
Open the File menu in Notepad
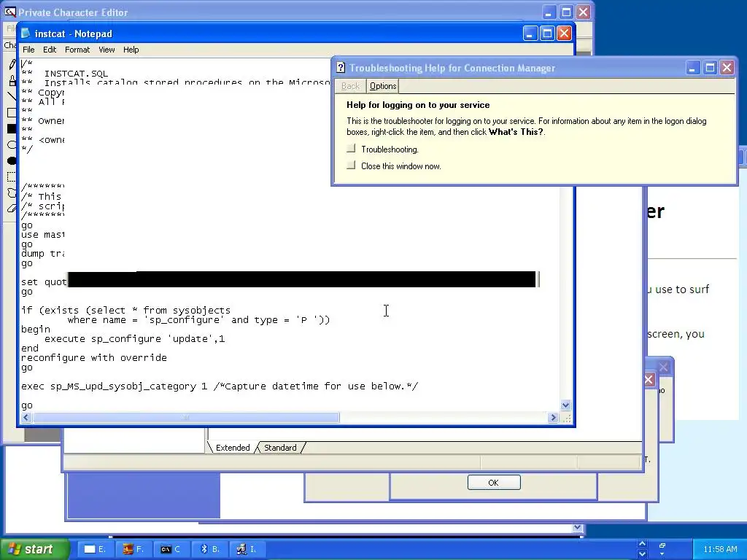28,50
